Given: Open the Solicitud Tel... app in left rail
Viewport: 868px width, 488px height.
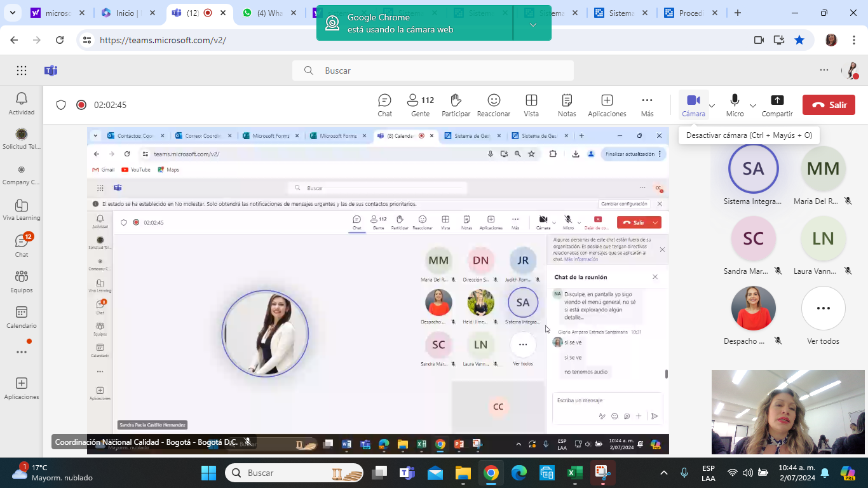Looking at the screenshot, I should (22, 139).
